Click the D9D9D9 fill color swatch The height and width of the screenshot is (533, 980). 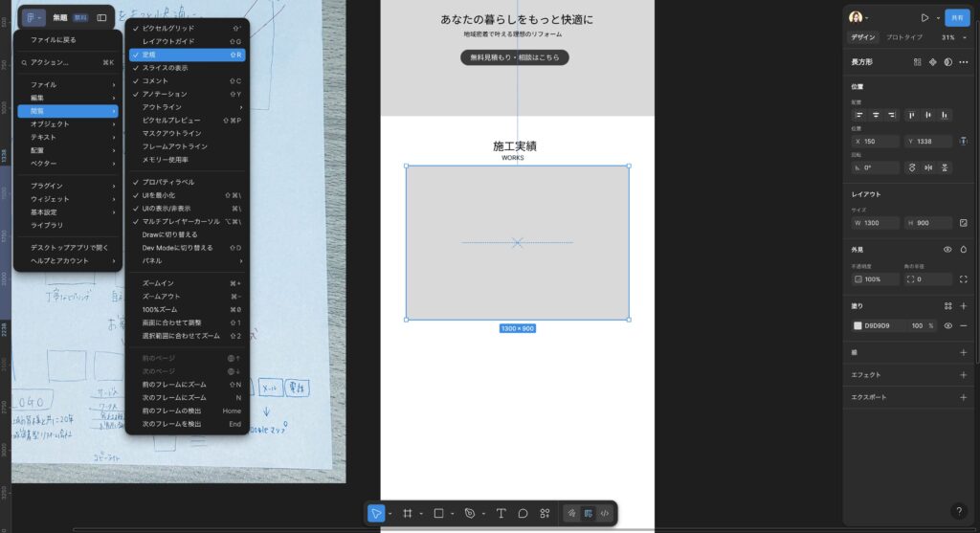pyautogui.click(x=858, y=325)
